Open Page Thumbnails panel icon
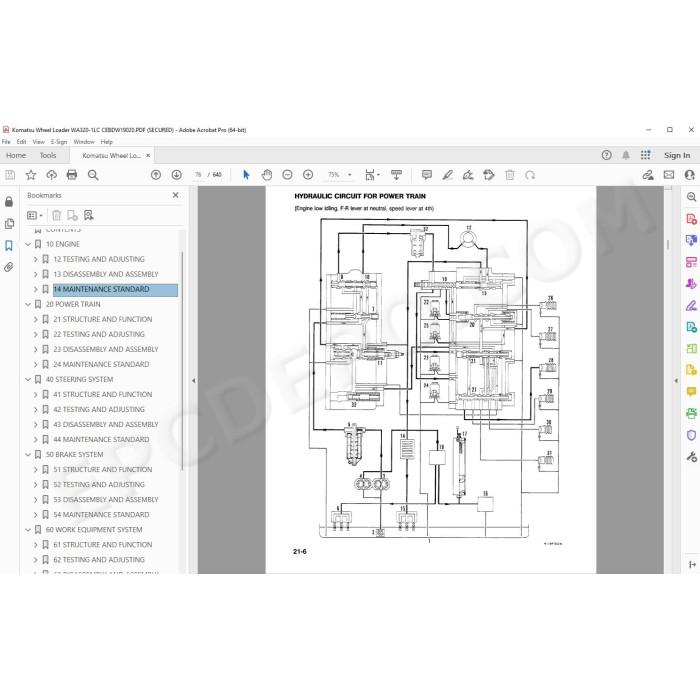700x700 pixels. (8, 223)
